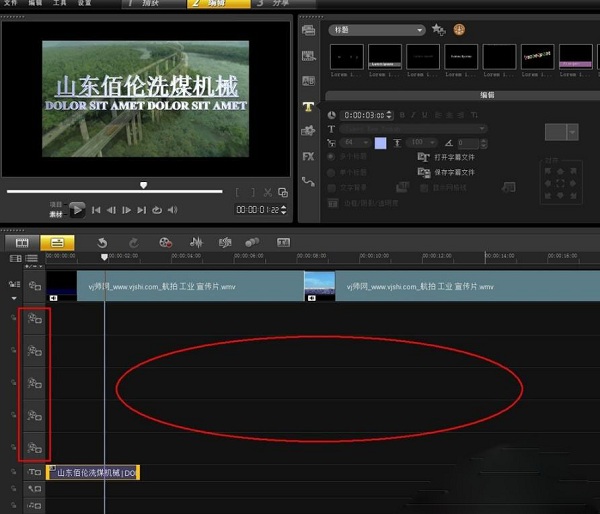Switch preview to 项目 mode
This screenshot has height=514, width=600.
(56, 204)
